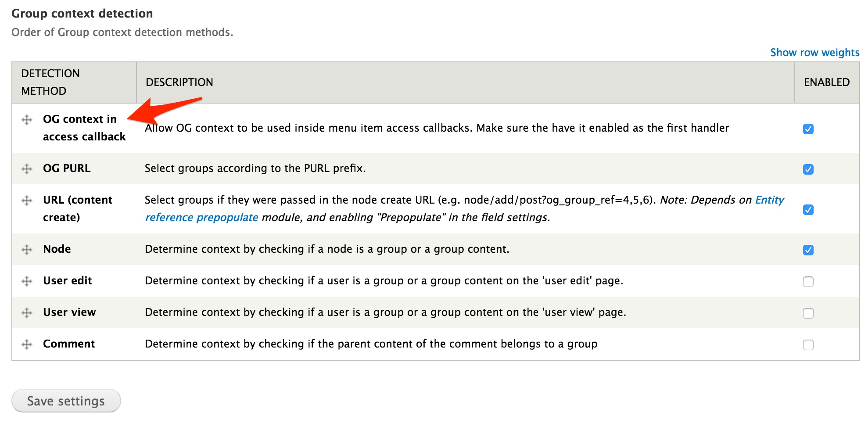Uncheck the OG PURL enabled checkbox
868x423 pixels.
(x=808, y=169)
